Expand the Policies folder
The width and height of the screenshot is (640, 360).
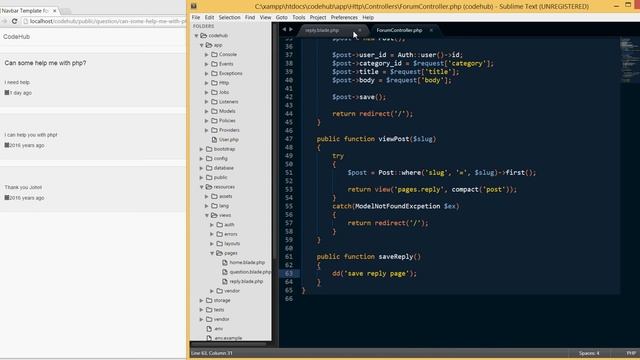click(207, 121)
